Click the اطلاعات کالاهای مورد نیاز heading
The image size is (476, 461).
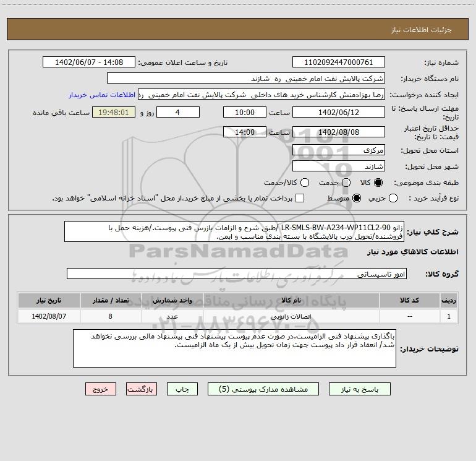(413, 252)
